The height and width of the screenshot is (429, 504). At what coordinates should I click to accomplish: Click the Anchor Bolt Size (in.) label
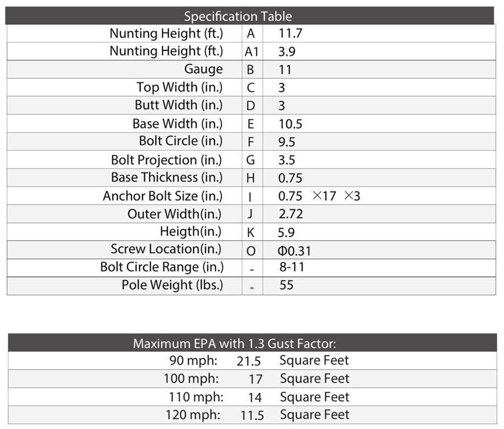[x=162, y=196]
